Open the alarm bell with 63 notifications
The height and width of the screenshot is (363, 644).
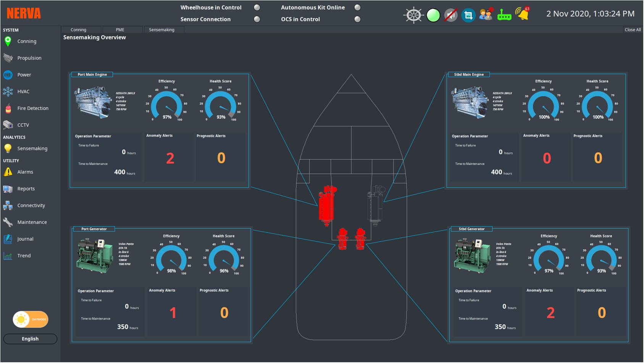[x=522, y=14]
